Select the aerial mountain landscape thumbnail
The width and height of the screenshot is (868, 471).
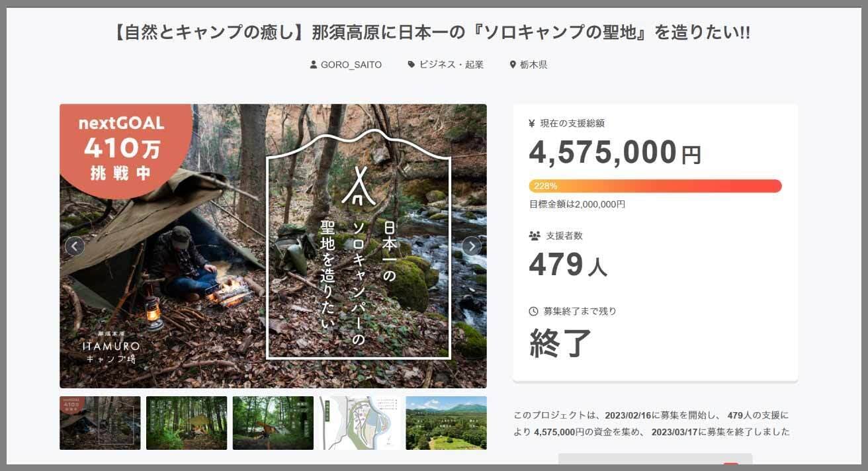click(446, 423)
